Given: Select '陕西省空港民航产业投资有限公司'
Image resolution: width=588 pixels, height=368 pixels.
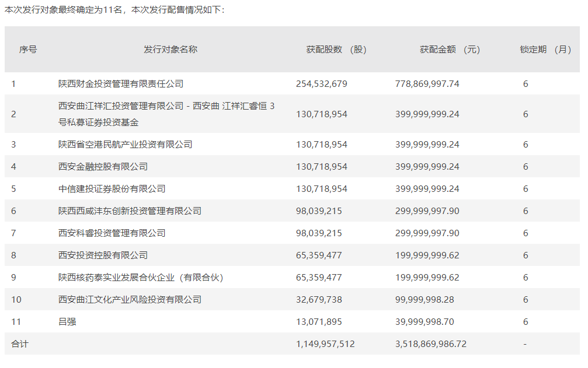Looking at the screenshot, I should [126, 145].
